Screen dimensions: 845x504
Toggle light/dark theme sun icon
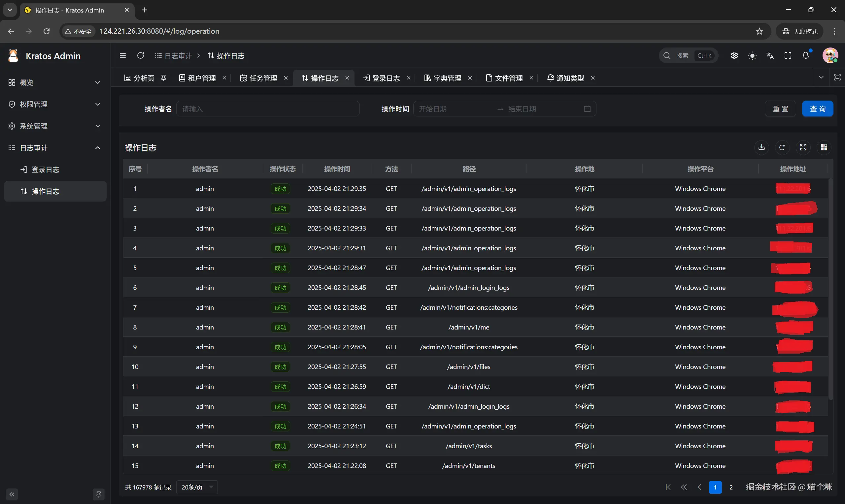752,55
